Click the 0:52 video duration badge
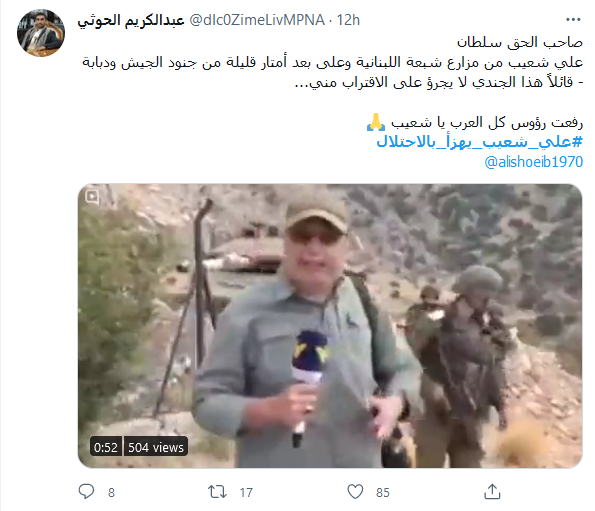The height and width of the screenshot is (511, 595). tap(106, 448)
